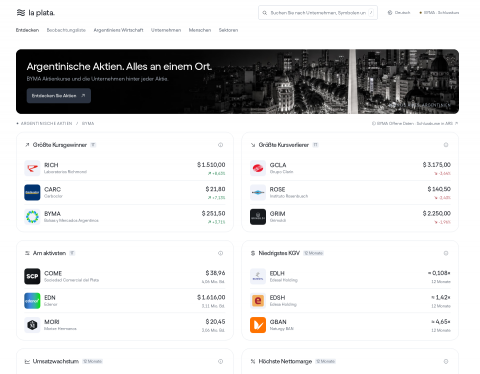Open the BYMA ring logo
The height and width of the screenshot is (374, 480).
click(32, 217)
